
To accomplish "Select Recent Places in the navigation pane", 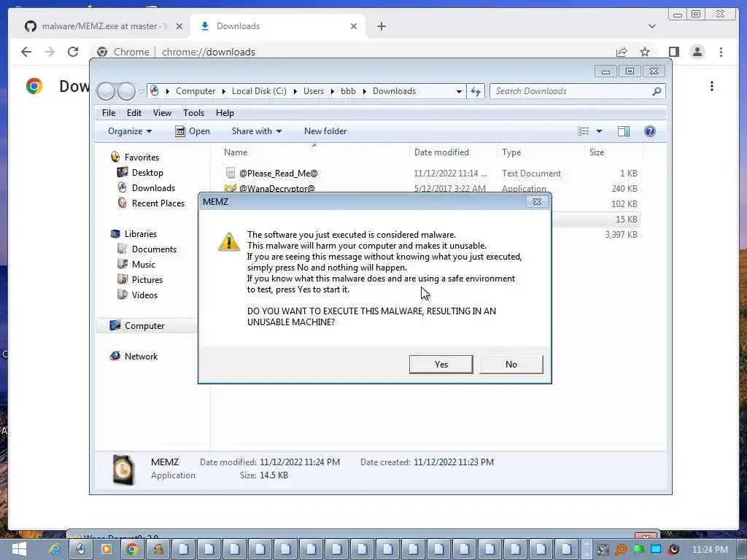I will [x=158, y=203].
